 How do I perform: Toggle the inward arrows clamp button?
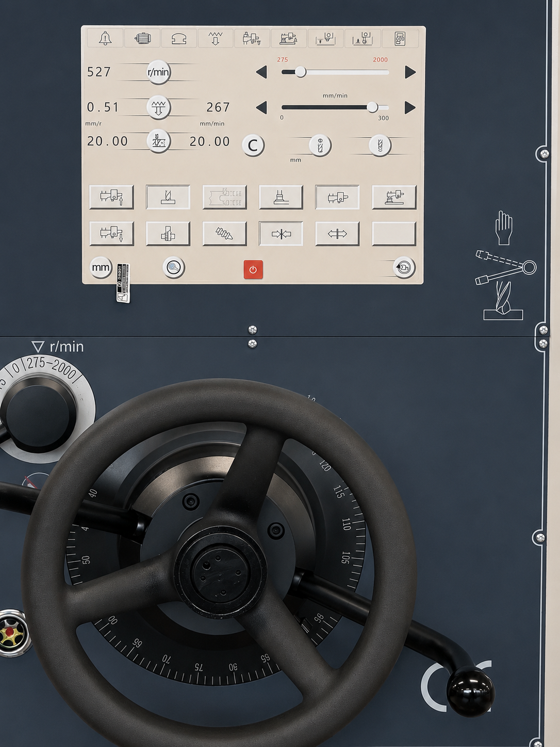click(x=281, y=234)
